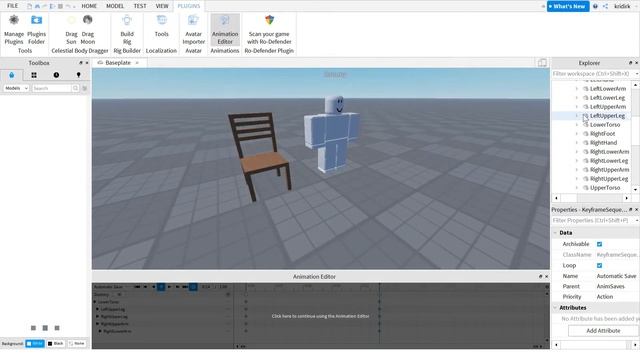Viewport: 640px width, 360px height.
Task: Click the share icon near username
Action: (x=605, y=6)
